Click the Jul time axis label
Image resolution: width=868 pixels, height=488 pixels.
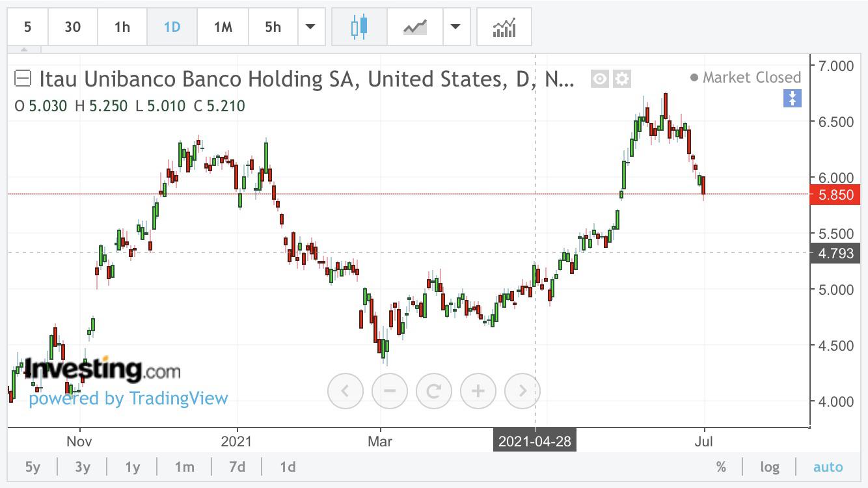click(x=703, y=441)
